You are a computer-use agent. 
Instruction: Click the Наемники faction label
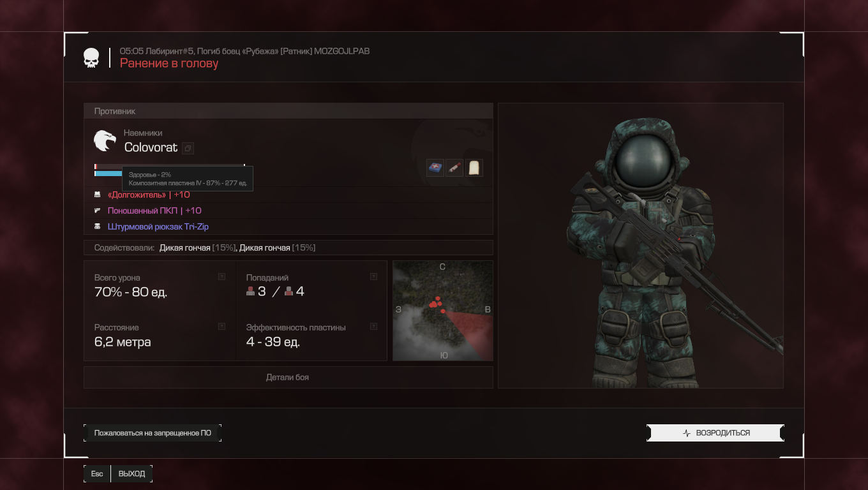tap(143, 133)
